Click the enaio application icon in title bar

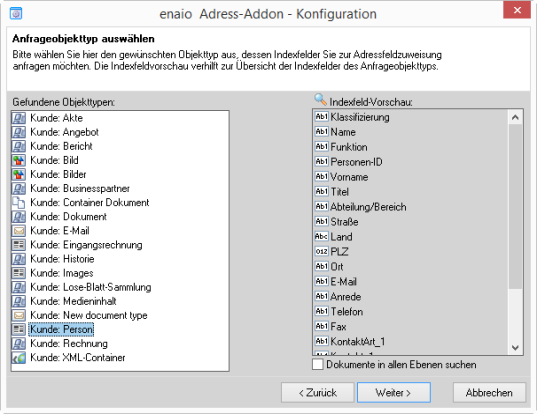tap(16, 14)
